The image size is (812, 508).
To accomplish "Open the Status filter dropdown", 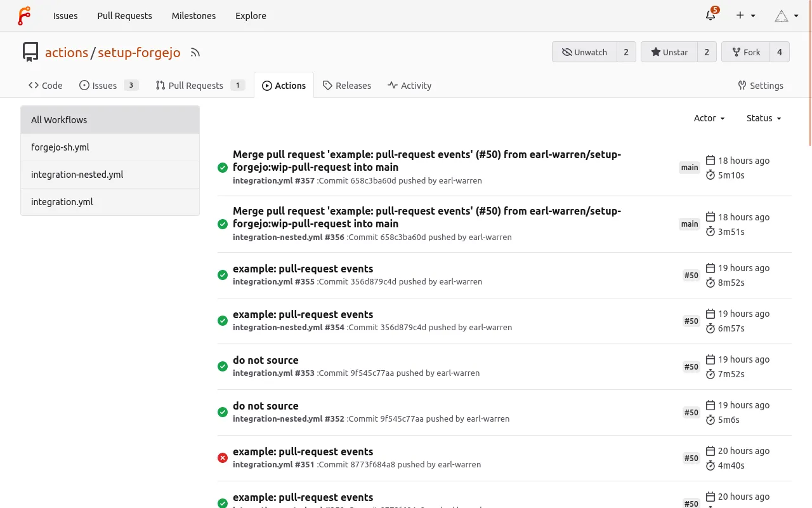I will [x=763, y=118].
